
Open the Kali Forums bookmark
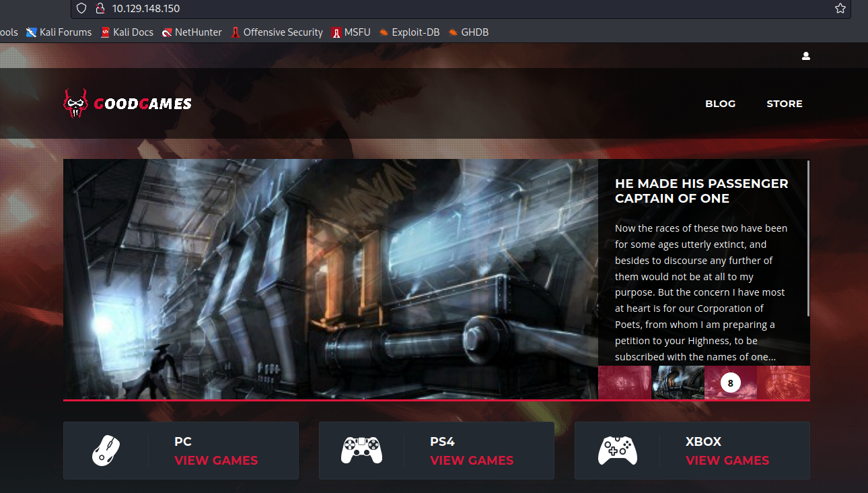coord(59,32)
